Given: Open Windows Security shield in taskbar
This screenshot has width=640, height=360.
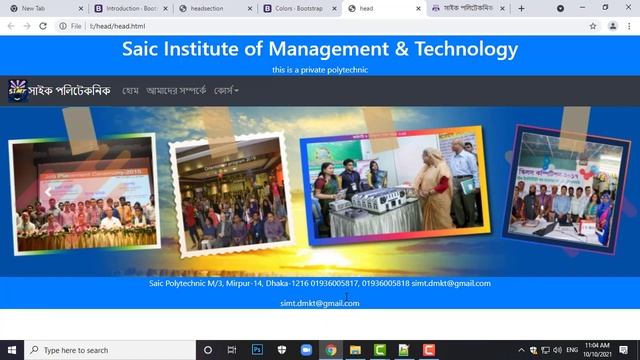Looking at the screenshot, I should 282,350.
